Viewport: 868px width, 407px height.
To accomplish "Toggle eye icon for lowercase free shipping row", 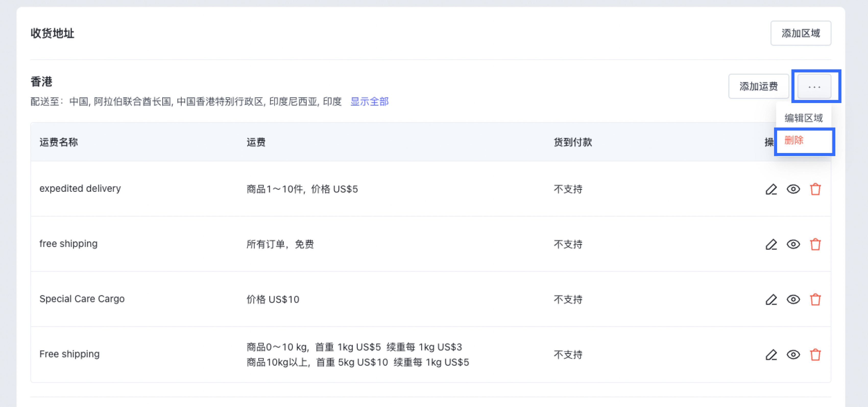I will [793, 244].
